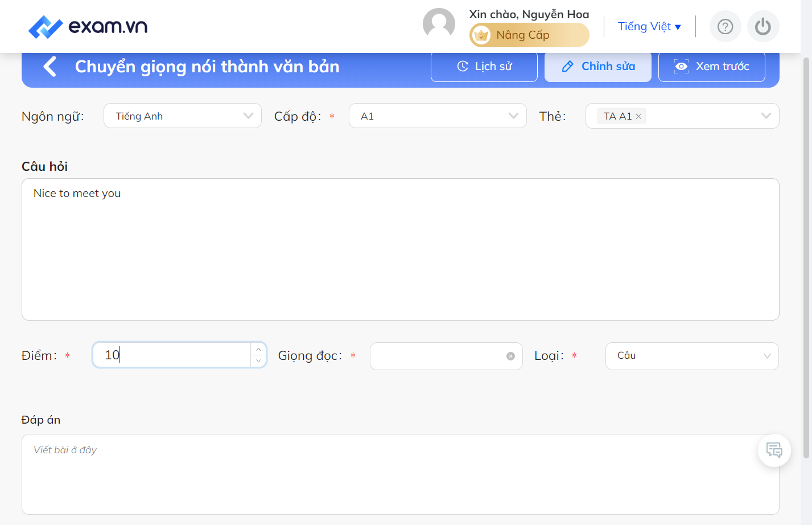The height and width of the screenshot is (525, 812).
Task: Increase the Điểm value by one
Action: click(258, 349)
